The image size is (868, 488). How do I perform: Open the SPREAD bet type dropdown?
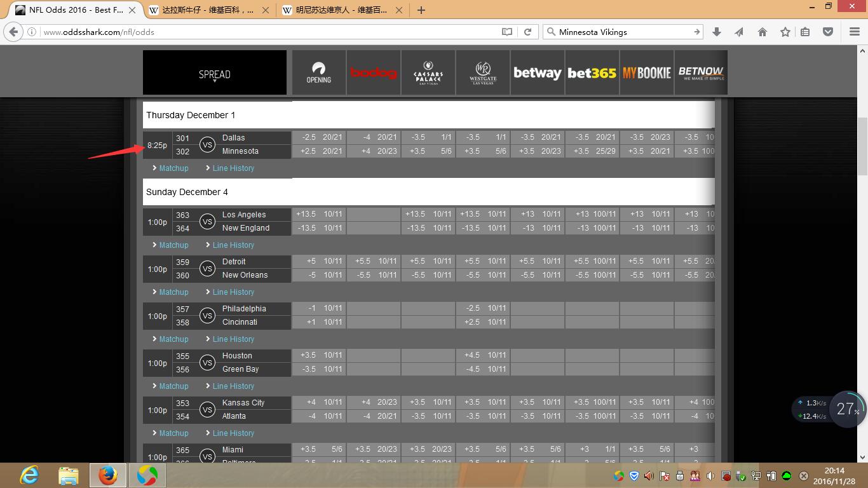coord(214,74)
